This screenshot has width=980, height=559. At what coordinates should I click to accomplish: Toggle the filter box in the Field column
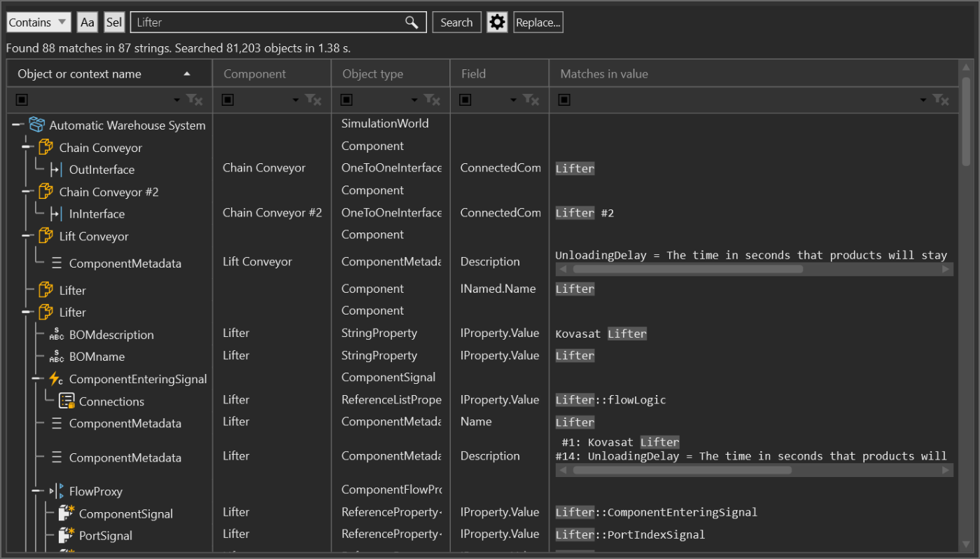pos(465,100)
